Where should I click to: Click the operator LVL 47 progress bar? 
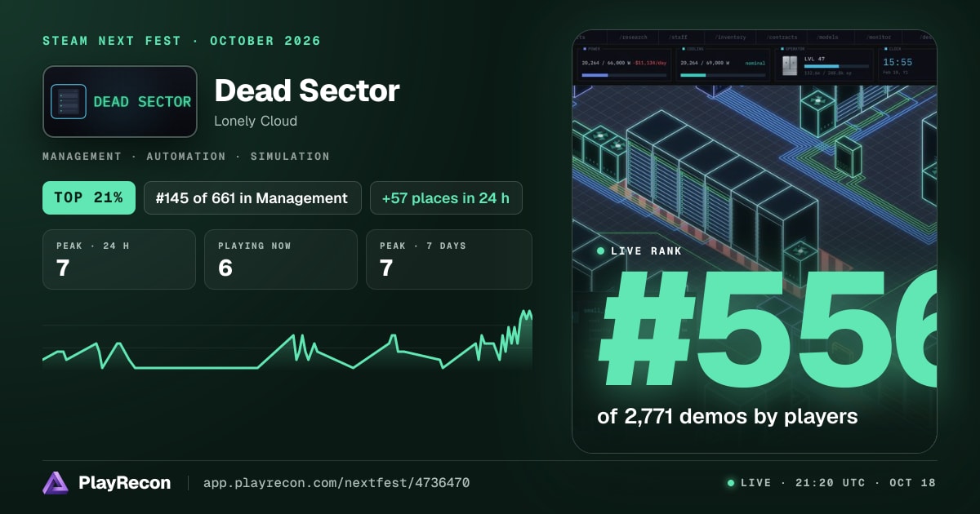pos(836,66)
